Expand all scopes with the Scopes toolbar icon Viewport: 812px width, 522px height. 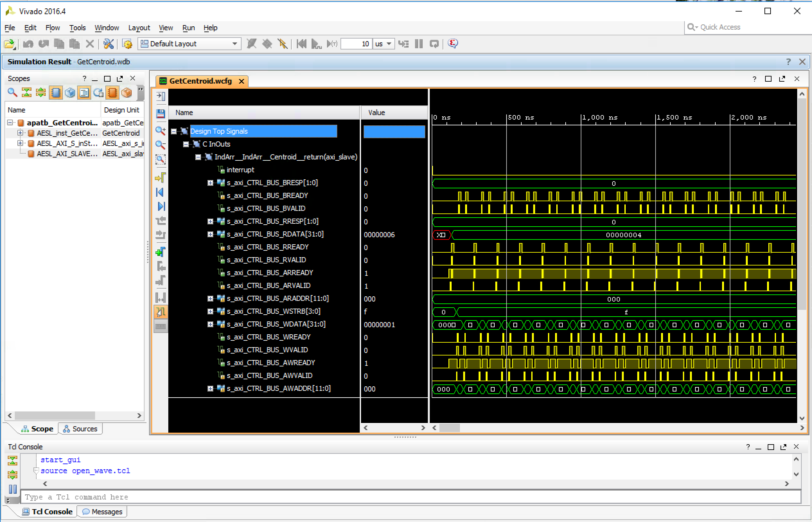click(x=41, y=92)
